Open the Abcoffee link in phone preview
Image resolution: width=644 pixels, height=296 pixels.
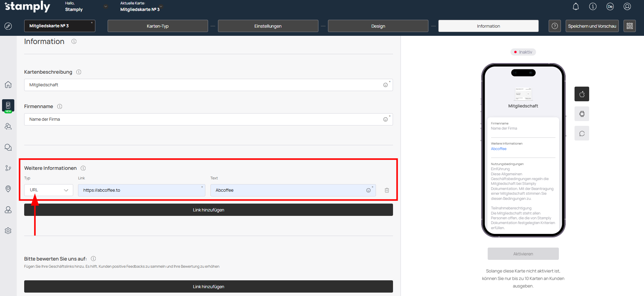click(499, 149)
